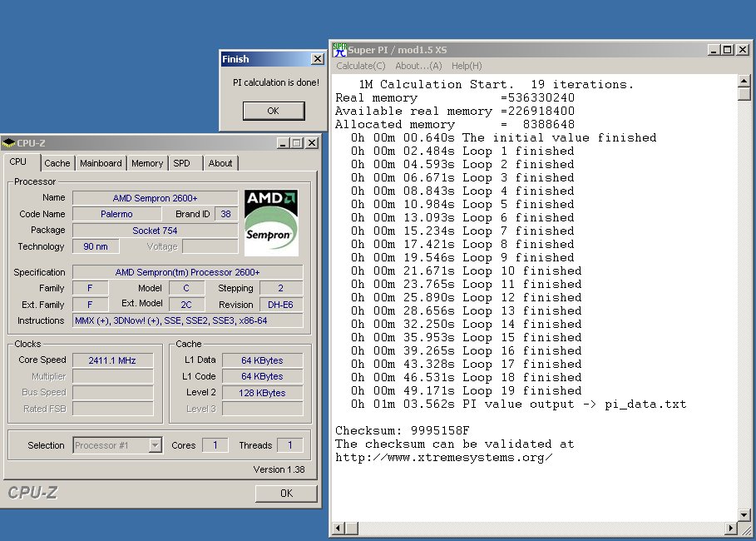Image resolution: width=756 pixels, height=541 pixels.
Task: Close the CPU-Z window
Action: 312,143
